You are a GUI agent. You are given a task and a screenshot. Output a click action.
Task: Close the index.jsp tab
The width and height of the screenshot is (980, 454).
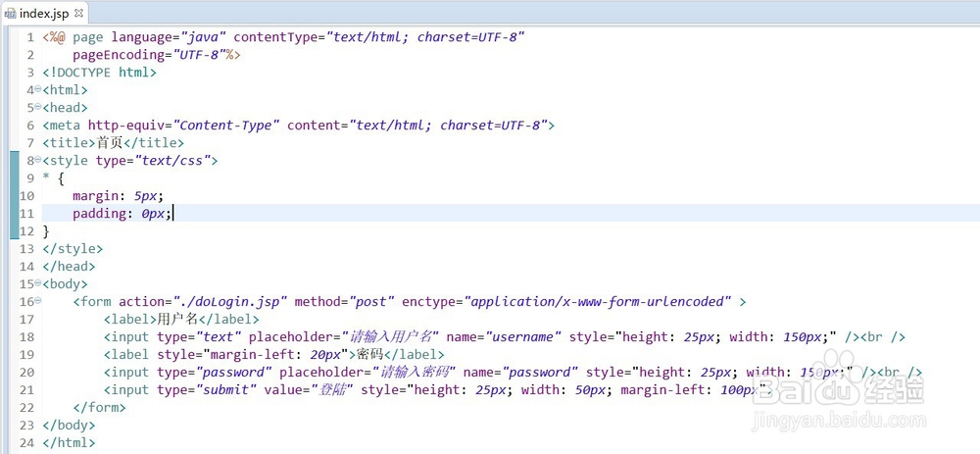78,12
